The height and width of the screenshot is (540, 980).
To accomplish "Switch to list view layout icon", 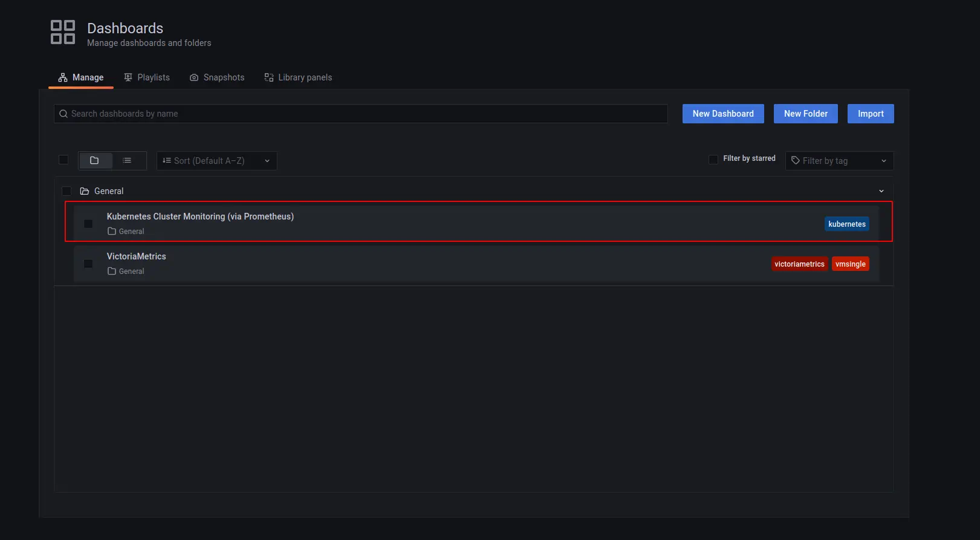I will tap(127, 160).
